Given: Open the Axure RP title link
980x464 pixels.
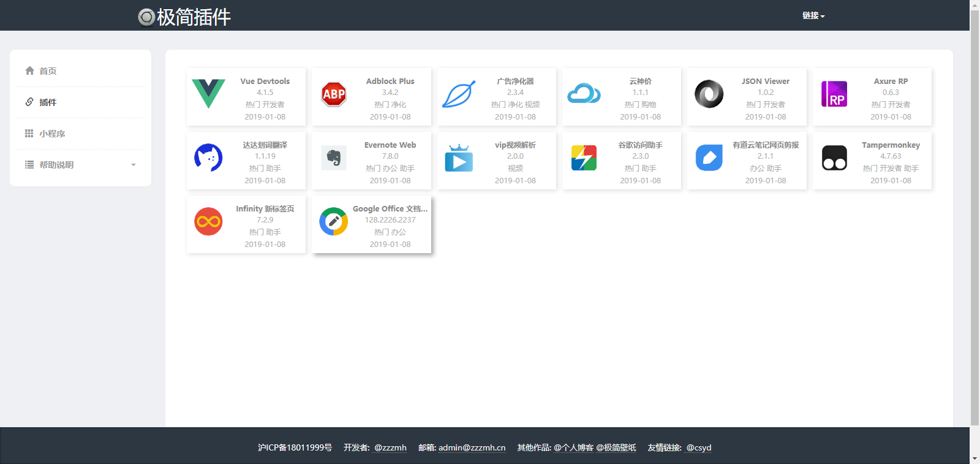Looking at the screenshot, I should click(891, 81).
